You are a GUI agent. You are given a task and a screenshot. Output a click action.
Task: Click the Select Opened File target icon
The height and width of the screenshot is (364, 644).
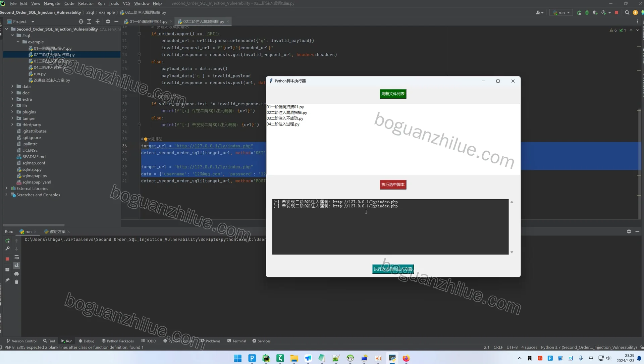(81, 21)
